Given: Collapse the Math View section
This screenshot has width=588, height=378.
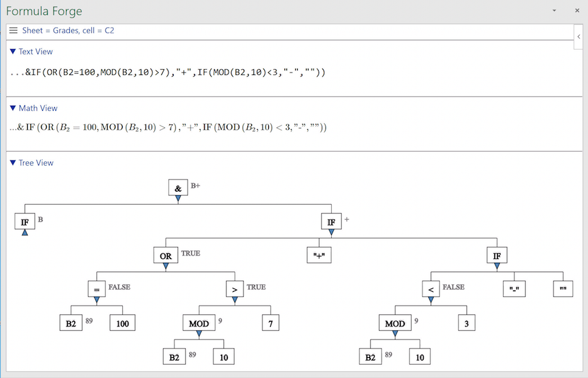Looking at the screenshot, I should (x=13, y=108).
